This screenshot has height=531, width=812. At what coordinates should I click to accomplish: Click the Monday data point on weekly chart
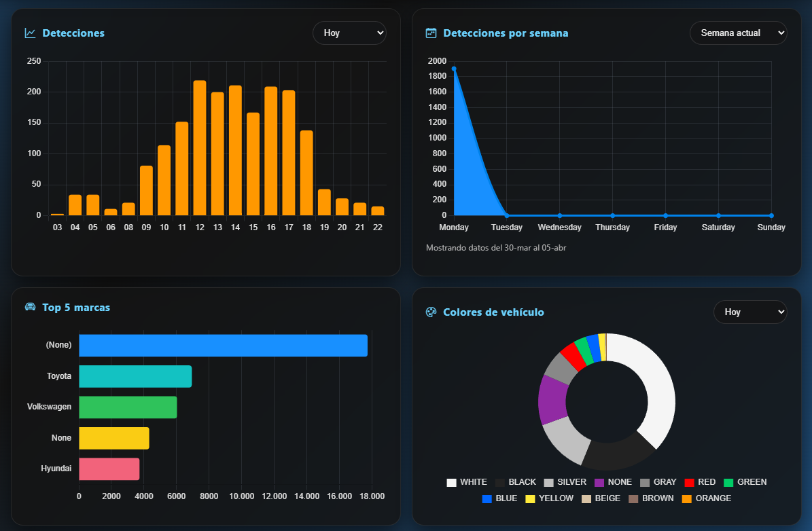(454, 69)
